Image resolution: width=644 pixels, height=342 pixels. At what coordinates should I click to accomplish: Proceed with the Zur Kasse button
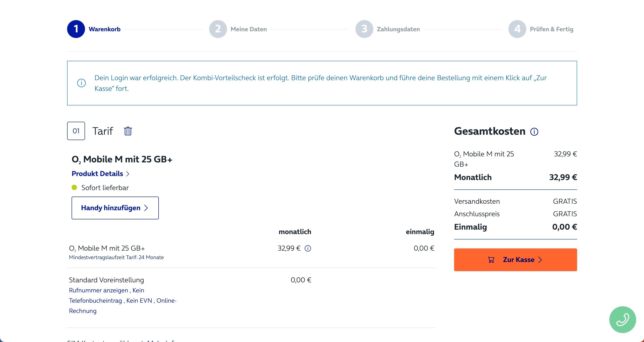pyautogui.click(x=516, y=260)
